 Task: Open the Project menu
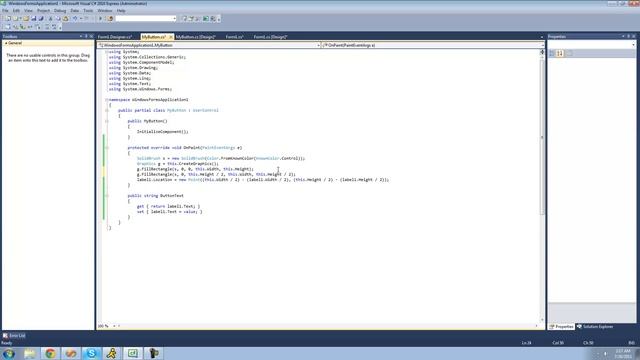coord(43,11)
